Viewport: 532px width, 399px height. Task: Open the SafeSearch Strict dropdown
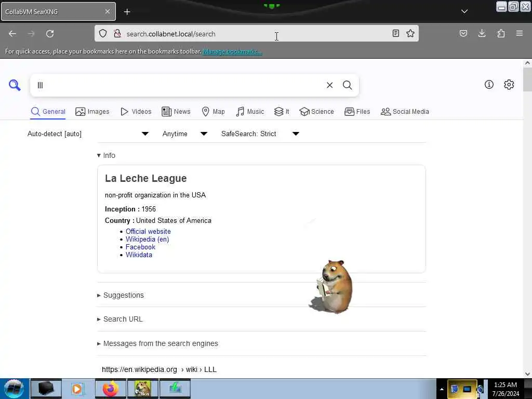click(x=260, y=134)
